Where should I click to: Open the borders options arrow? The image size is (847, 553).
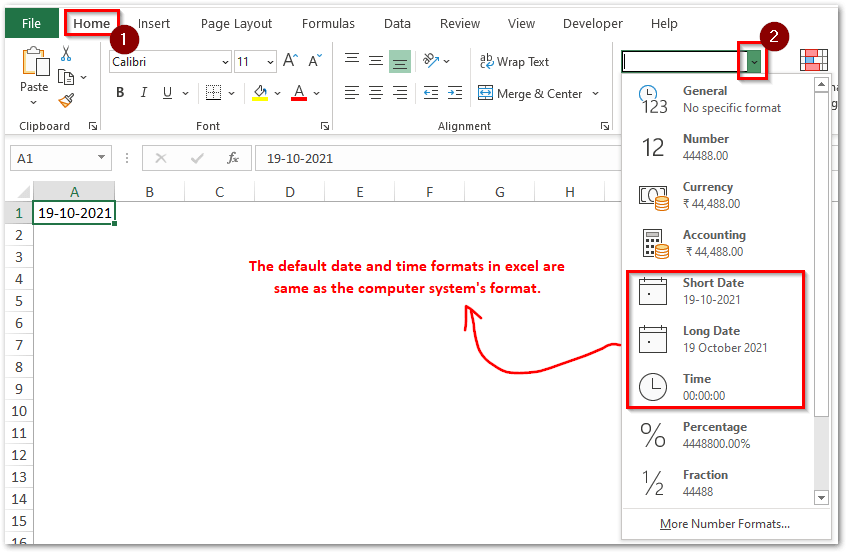[x=231, y=93]
